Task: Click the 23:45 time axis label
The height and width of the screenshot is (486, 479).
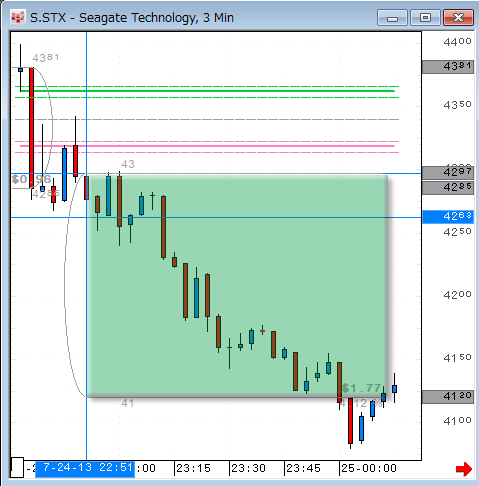Action: [303, 468]
